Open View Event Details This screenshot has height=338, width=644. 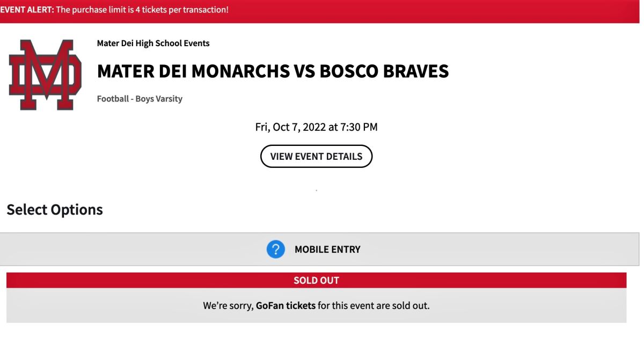tap(316, 156)
